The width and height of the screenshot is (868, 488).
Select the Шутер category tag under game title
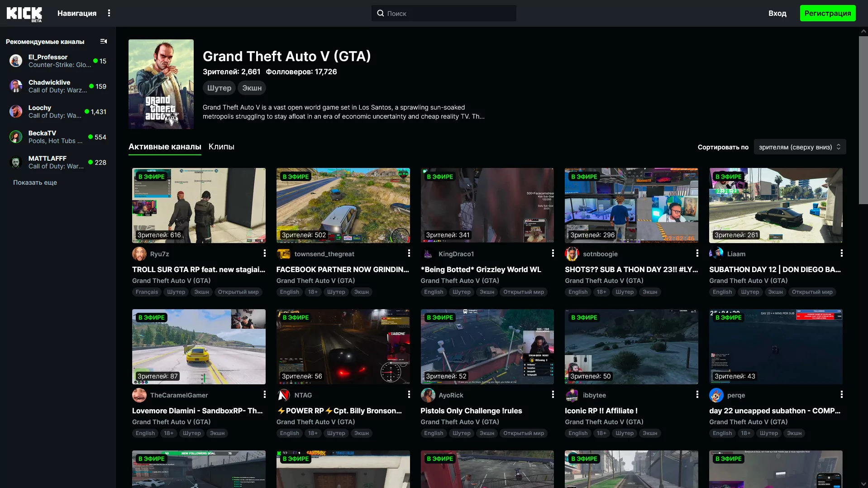coord(219,88)
